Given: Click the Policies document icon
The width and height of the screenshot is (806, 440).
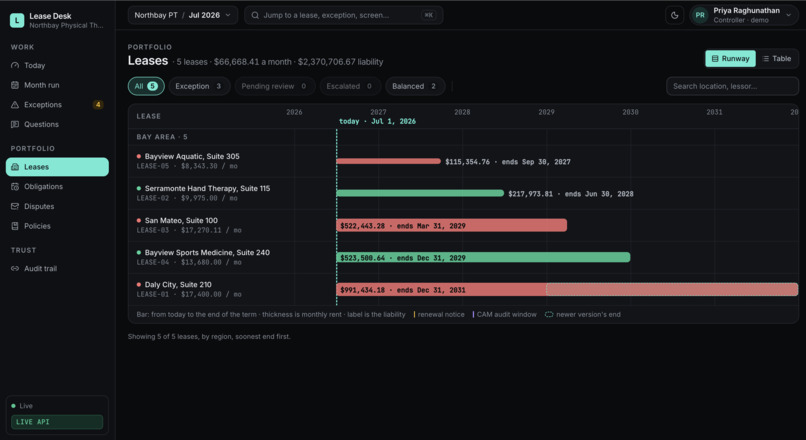Looking at the screenshot, I should 15,226.
